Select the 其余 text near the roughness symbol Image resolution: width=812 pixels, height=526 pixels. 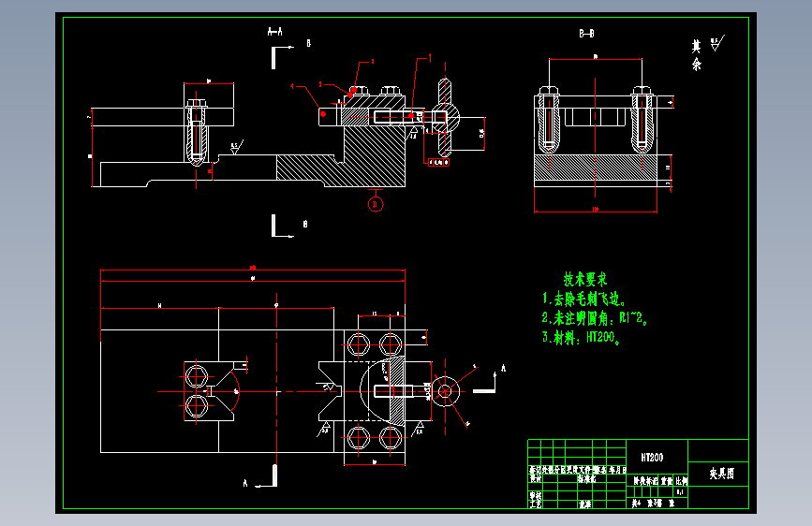(697, 55)
